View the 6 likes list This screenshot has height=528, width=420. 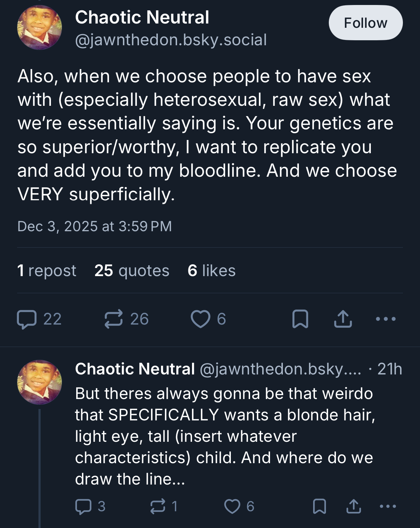212,270
